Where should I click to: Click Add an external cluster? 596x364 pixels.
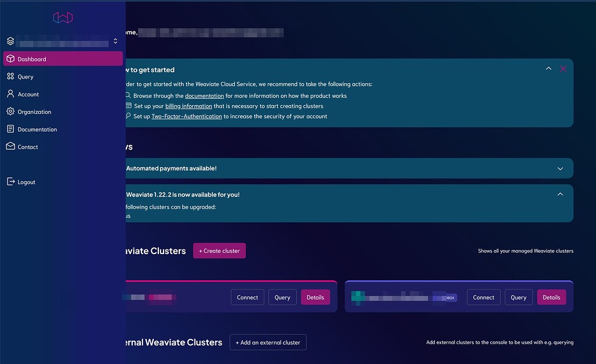click(x=268, y=342)
